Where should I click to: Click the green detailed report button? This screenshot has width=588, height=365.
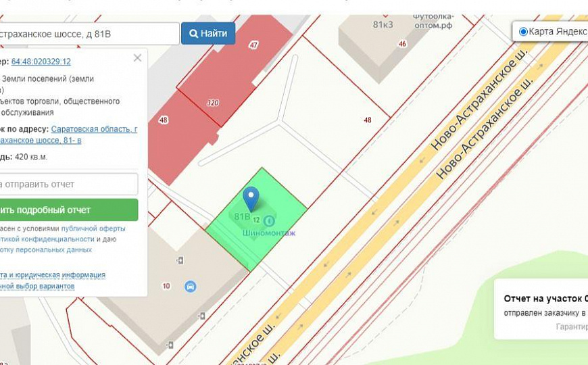(x=69, y=210)
